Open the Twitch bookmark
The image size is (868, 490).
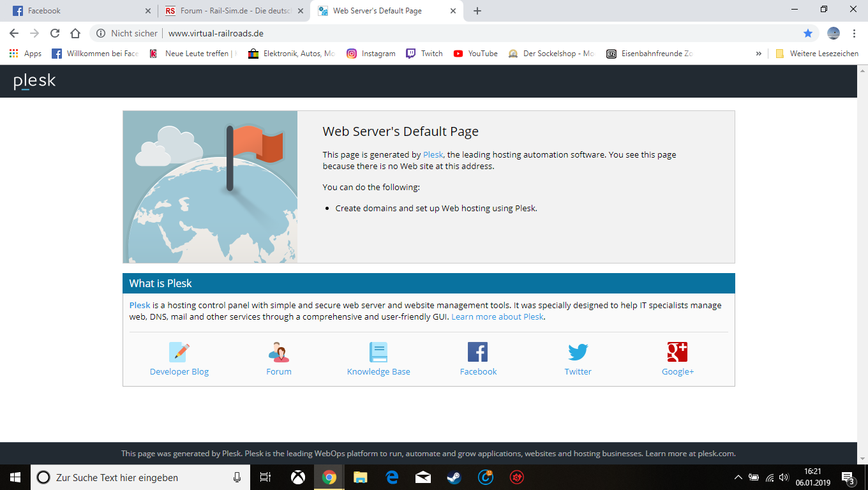(x=424, y=54)
